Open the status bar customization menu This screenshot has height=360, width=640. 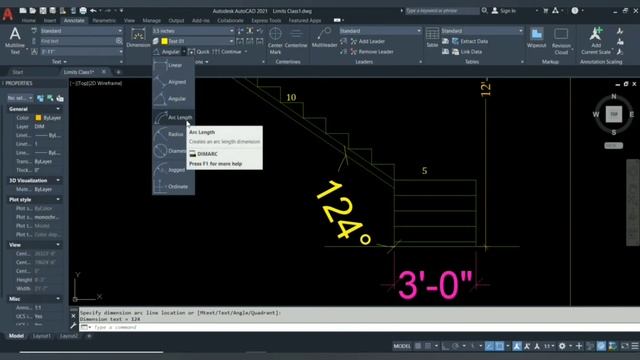[635, 346]
